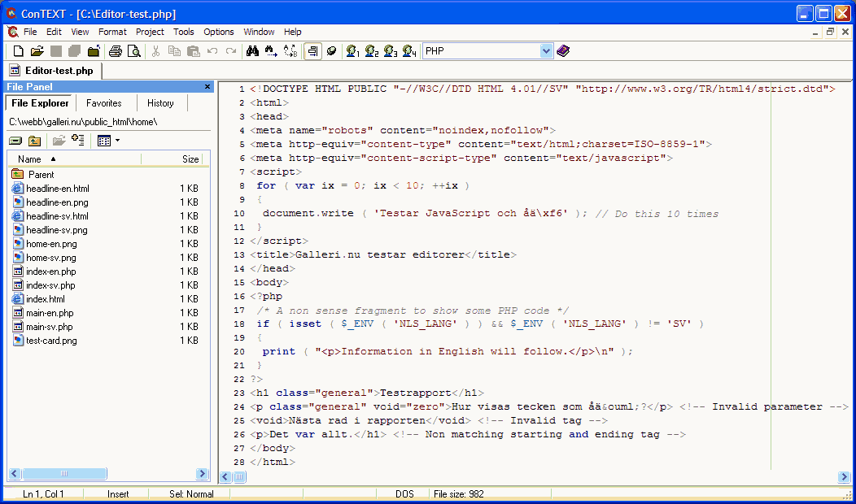Click the file list horizontal scrollbar thumb
Screen dimensions: 856x504
pyautogui.click(x=64, y=473)
